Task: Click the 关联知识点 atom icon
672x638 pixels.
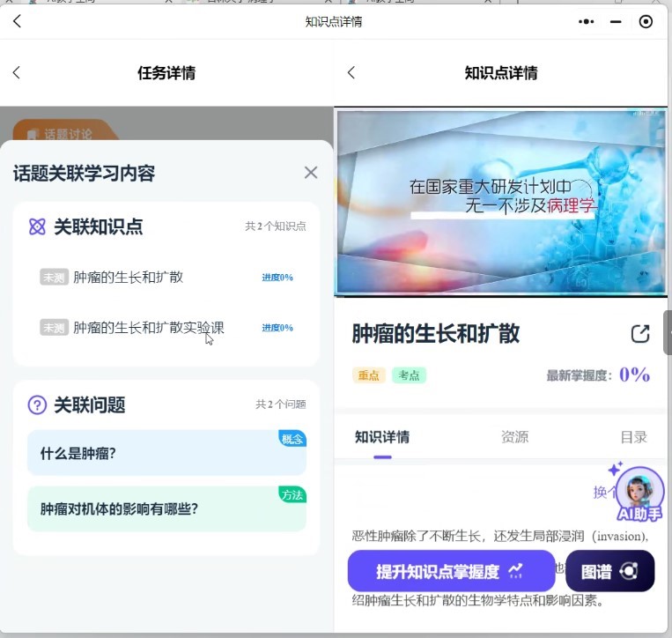Action: click(37, 227)
